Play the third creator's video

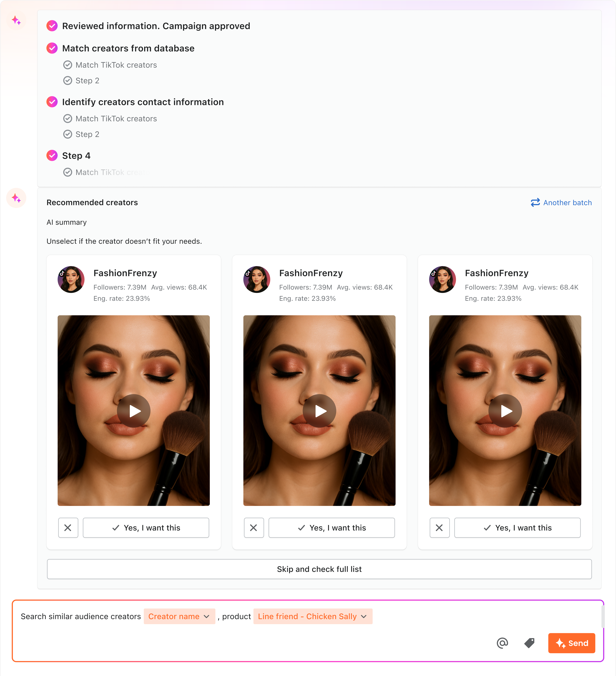[x=505, y=411]
